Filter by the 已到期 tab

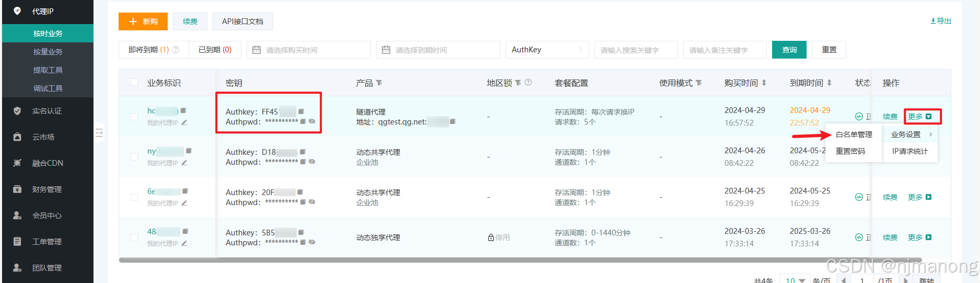pyautogui.click(x=215, y=50)
